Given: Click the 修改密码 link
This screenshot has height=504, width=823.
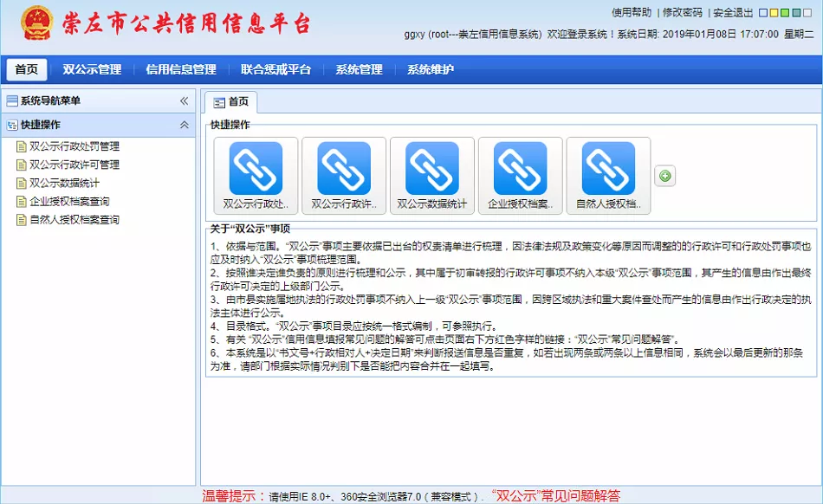Looking at the screenshot, I should tap(683, 13).
